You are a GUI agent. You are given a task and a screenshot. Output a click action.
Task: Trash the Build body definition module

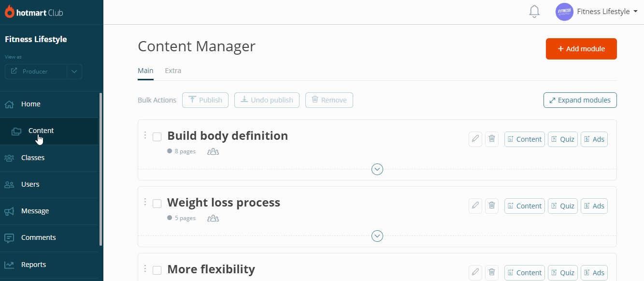click(492, 139)
